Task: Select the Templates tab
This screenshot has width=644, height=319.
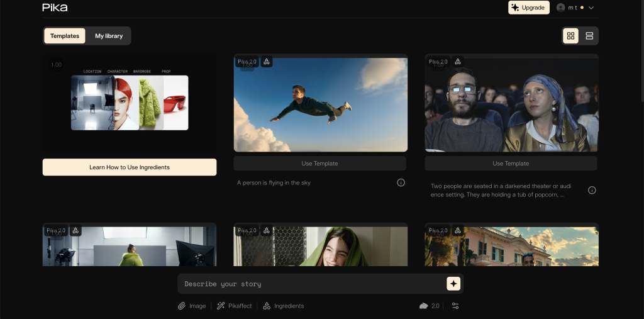Action: tap(65, 36)
